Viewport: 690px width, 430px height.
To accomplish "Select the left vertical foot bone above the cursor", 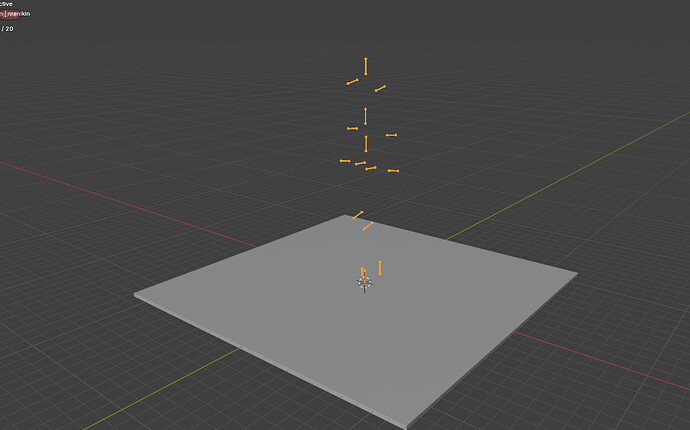I will point(363,272).
